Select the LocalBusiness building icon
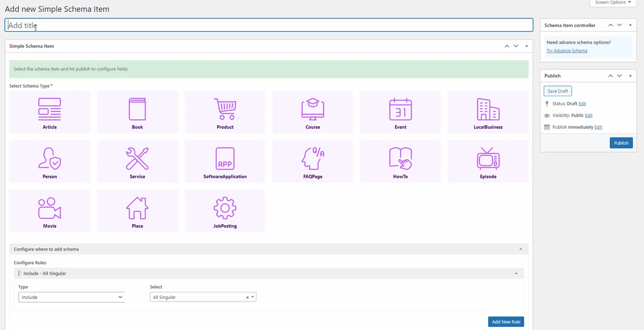 point(488,109)
